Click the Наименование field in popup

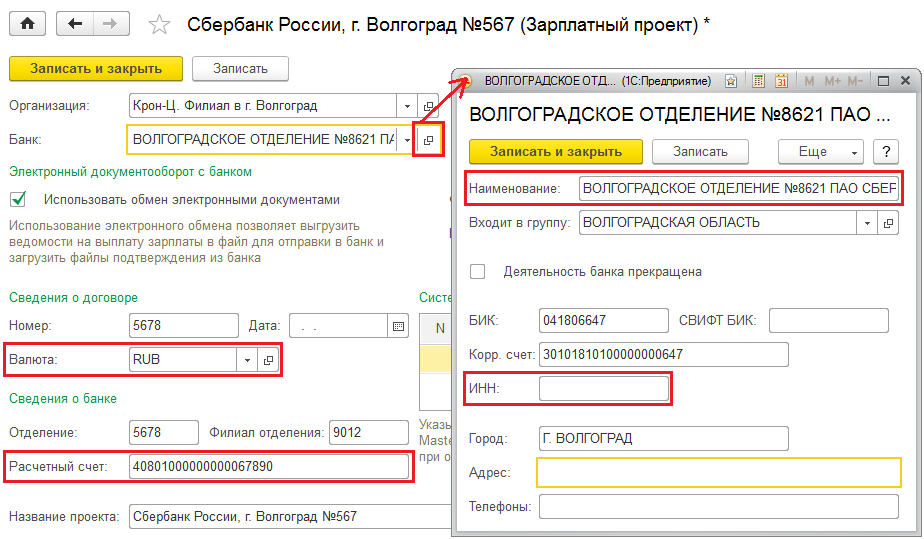coord(739,189)
